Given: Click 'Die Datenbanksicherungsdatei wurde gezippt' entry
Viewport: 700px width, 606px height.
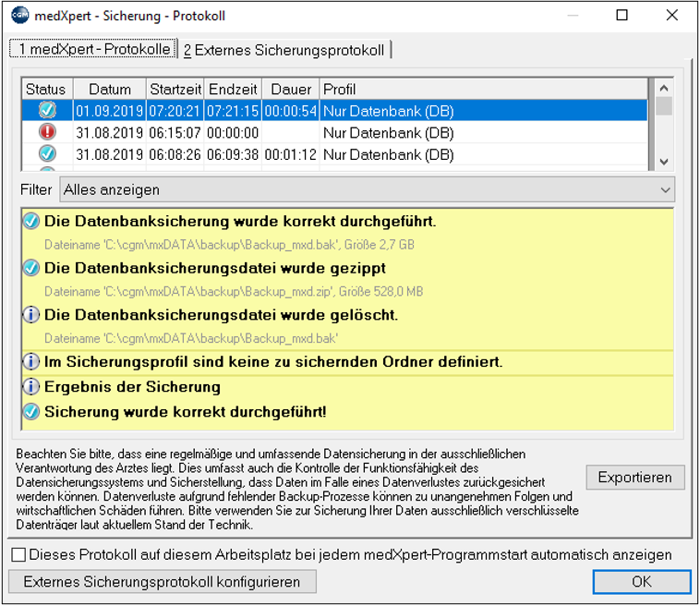Looking at the screenshot, I should (215, 269).
